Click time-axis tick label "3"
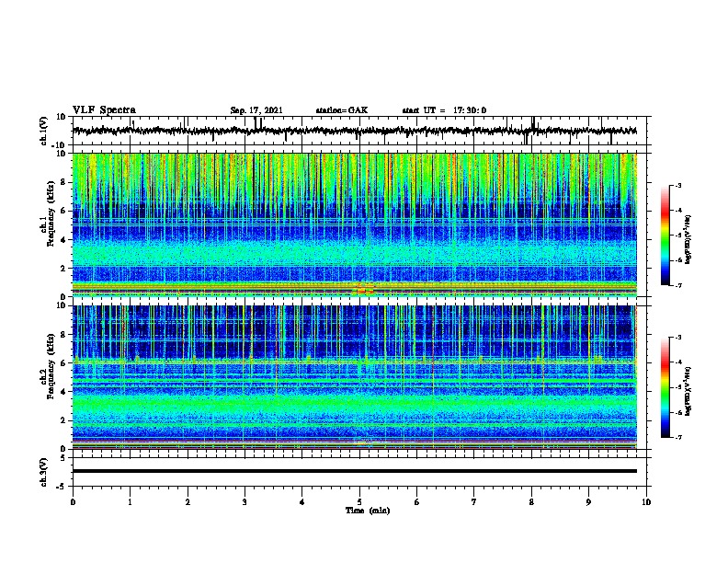The image size is (728, 563). (245, 501)
